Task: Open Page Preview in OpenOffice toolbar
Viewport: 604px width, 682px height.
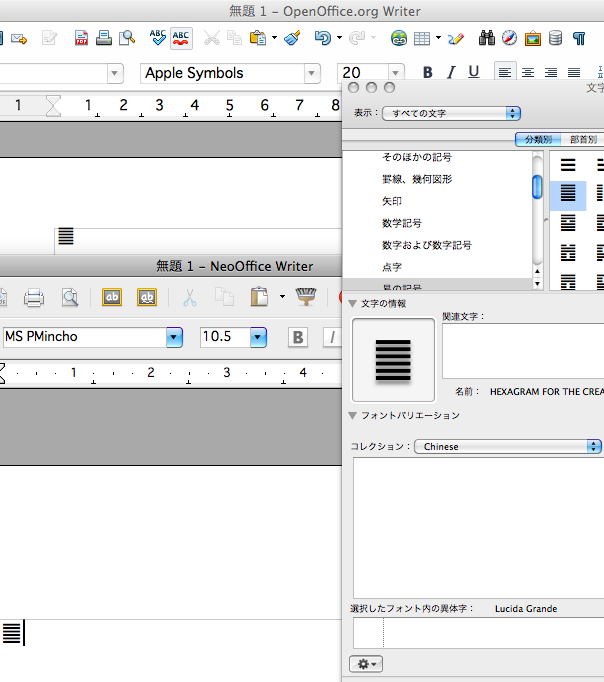Action: coord(127,38)
